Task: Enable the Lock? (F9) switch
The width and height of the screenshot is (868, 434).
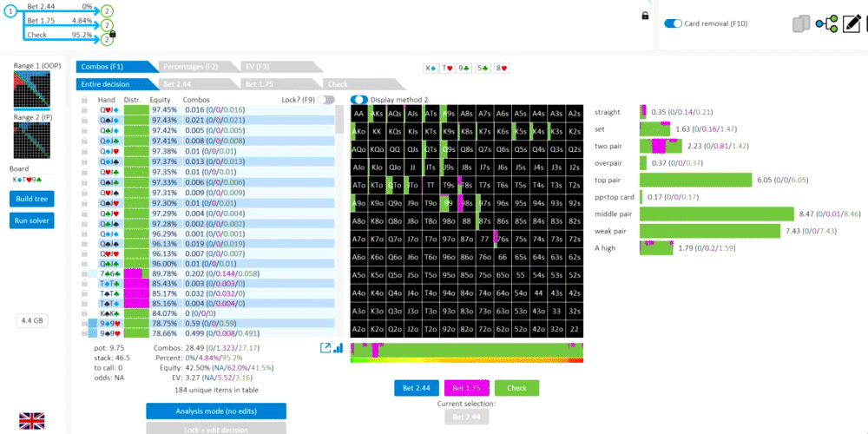Action: (x=326, y=99)
